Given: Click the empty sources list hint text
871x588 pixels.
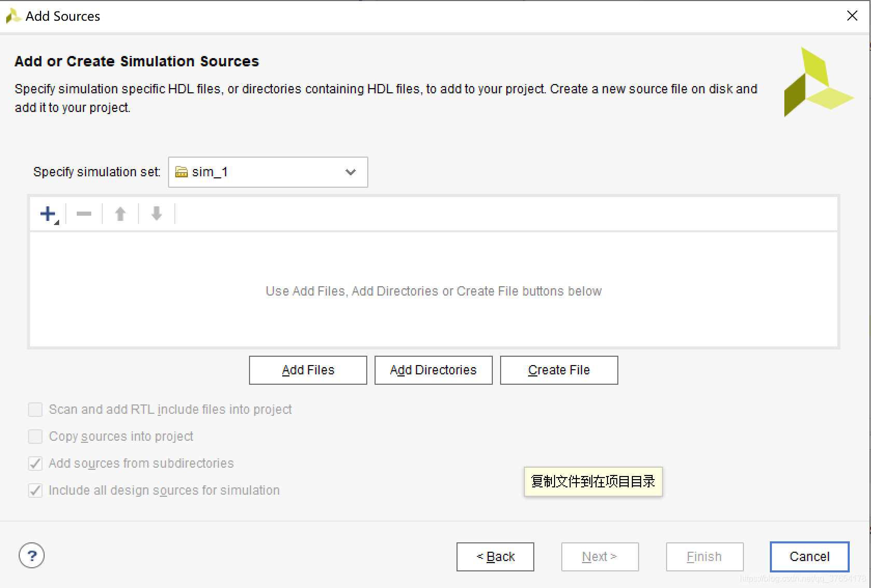Looking at the screenshot, I should coord(434,291).
